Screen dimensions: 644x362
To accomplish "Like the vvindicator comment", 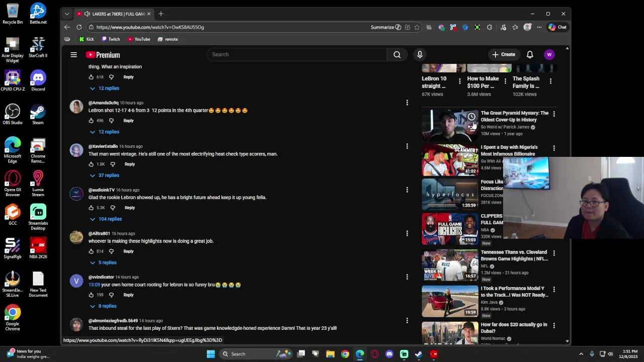I will (91, 295).
